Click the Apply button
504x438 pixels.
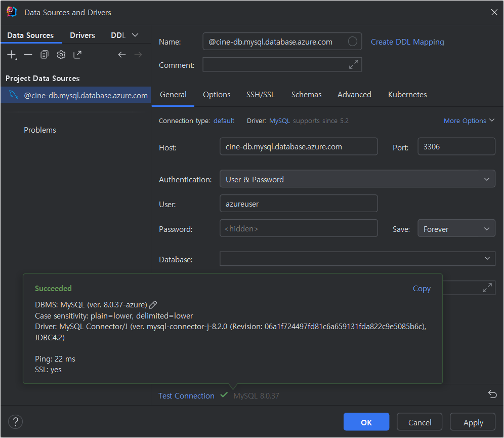pos(473,422)
